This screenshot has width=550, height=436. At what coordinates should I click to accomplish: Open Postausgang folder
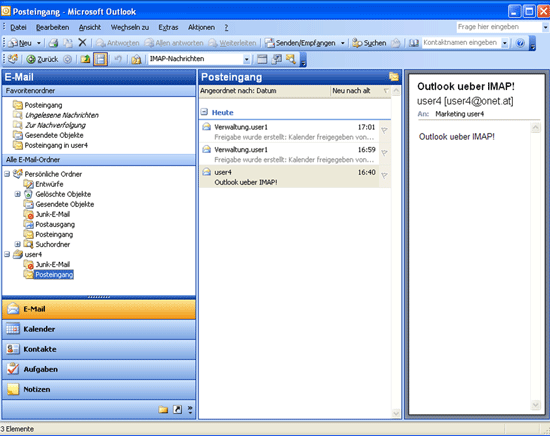55,224
